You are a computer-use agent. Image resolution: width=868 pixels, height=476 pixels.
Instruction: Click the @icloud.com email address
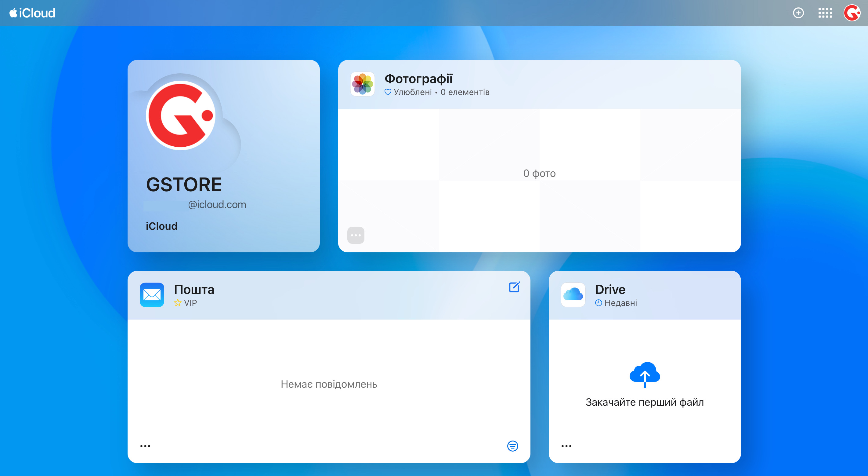click(217, 204)
